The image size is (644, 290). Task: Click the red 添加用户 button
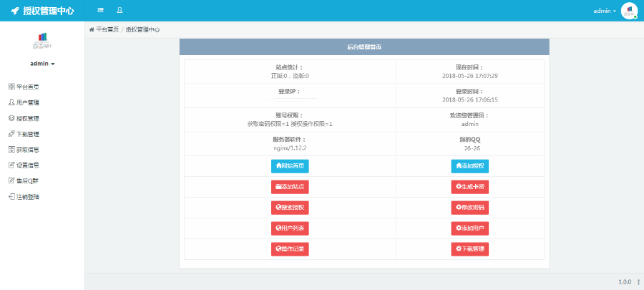point(470,228)
